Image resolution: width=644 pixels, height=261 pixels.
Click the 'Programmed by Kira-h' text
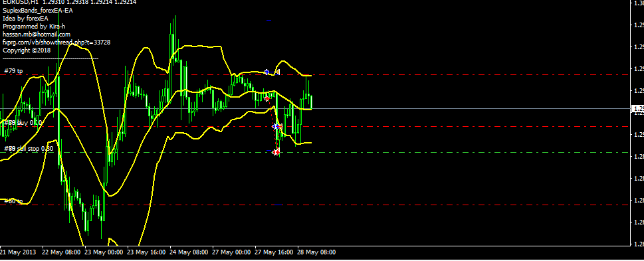click(34, 27)
